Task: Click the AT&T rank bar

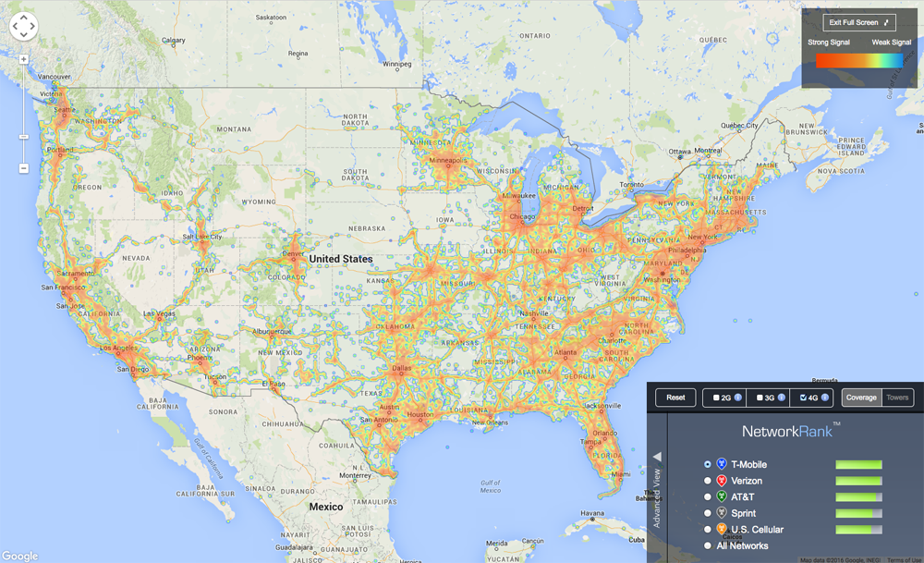Action: tap(858, 497)
